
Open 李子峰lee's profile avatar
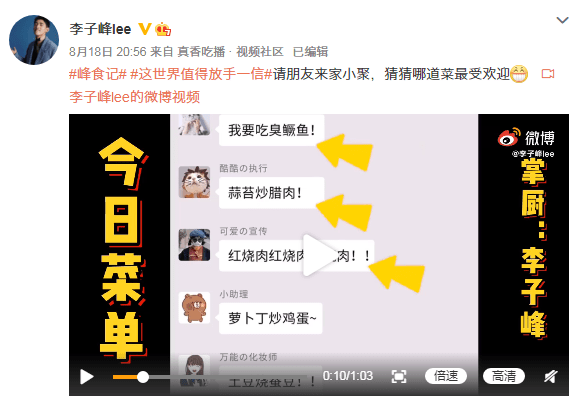34,40
